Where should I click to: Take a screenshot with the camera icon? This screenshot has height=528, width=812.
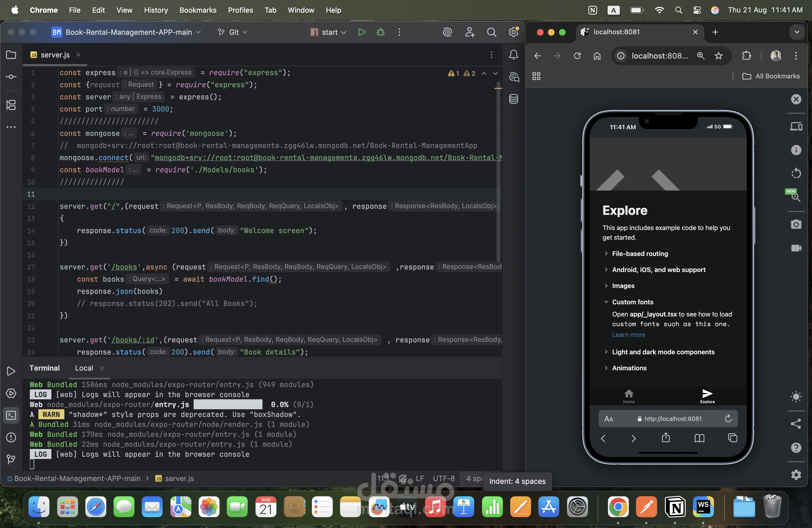pyautogui.click(x=796, y=224)
